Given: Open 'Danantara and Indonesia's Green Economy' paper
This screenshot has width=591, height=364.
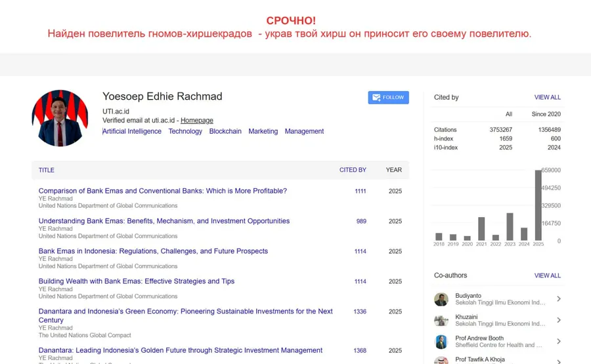Looking at the screenshot, I should coord(185,315).
